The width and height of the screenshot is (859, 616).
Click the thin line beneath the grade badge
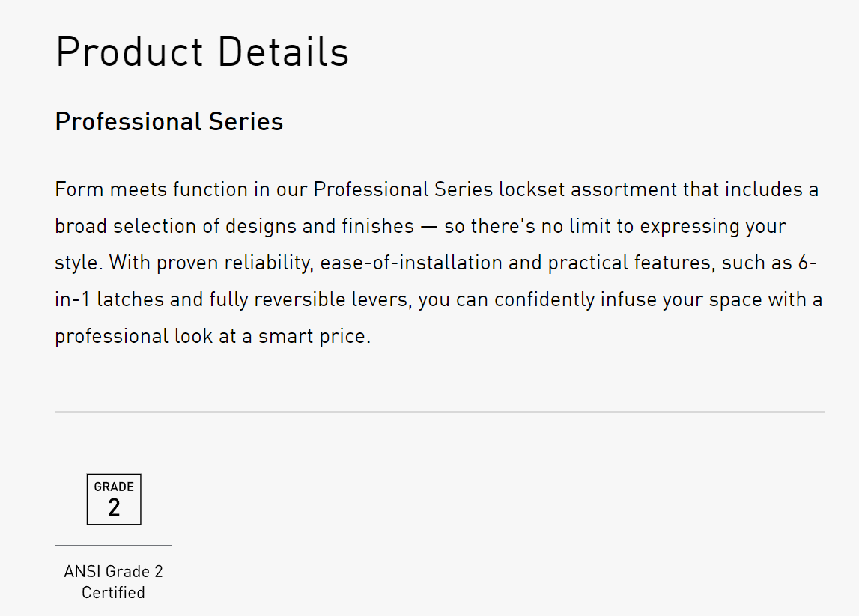[113, 546]
